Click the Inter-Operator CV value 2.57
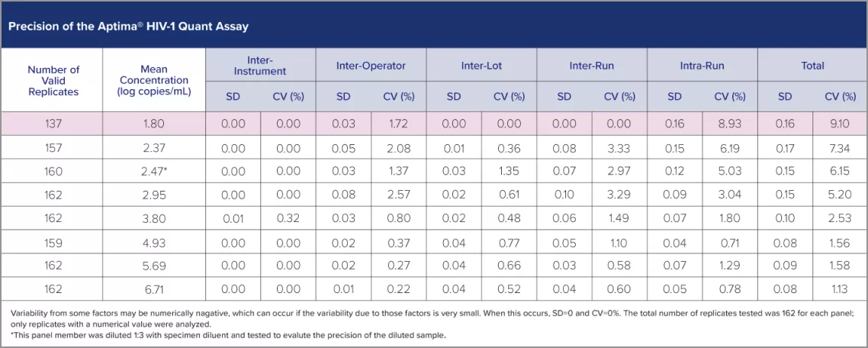The image size is (868, 348). tap(398, 195)
